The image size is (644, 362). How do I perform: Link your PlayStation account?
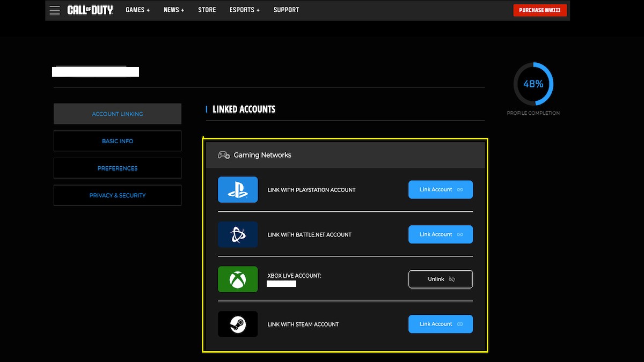pos(440,189)
